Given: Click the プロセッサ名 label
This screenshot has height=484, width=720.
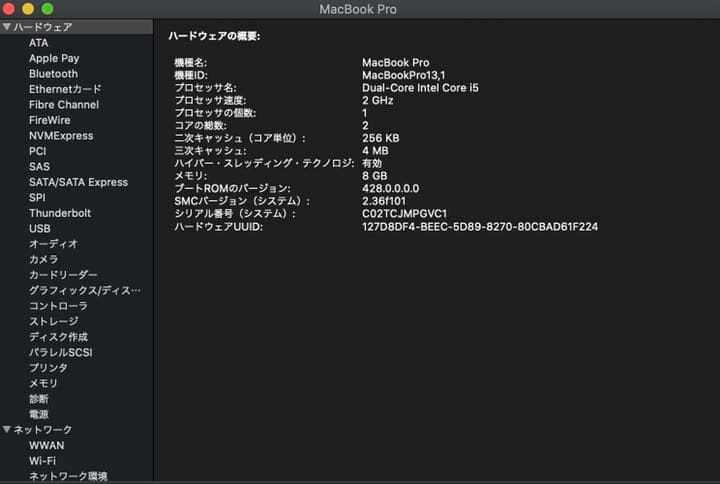Looking at the screenshot, I should point(205,88).
